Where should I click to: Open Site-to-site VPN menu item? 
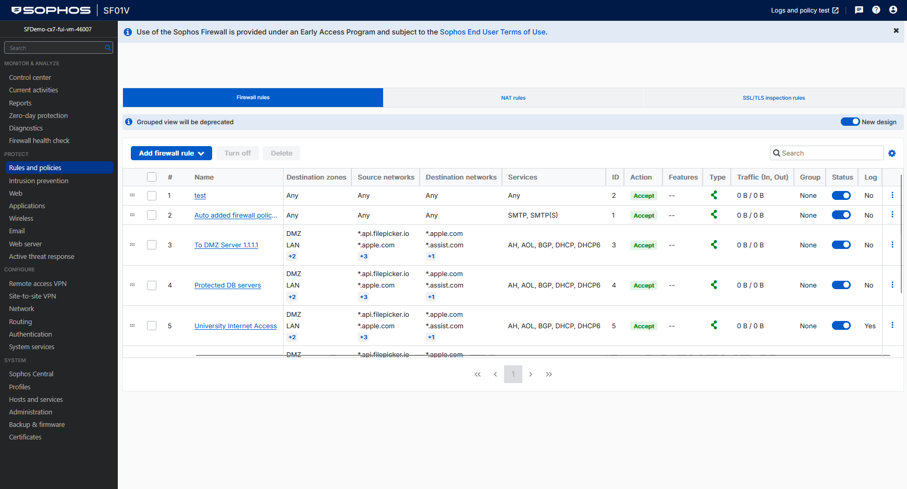click(32, 296)
